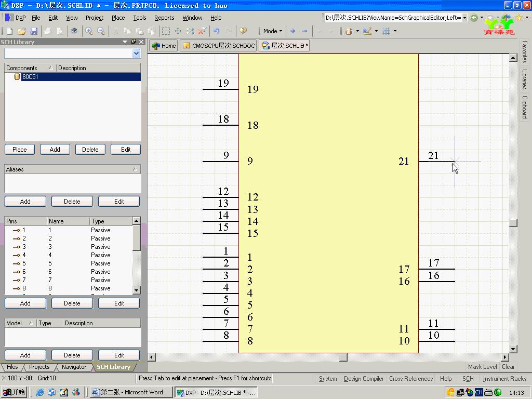Click the Deselect All toolbar icon
The height and width of the screenshot is (399, 532).
pyautogui.click(x=190, y=31)
